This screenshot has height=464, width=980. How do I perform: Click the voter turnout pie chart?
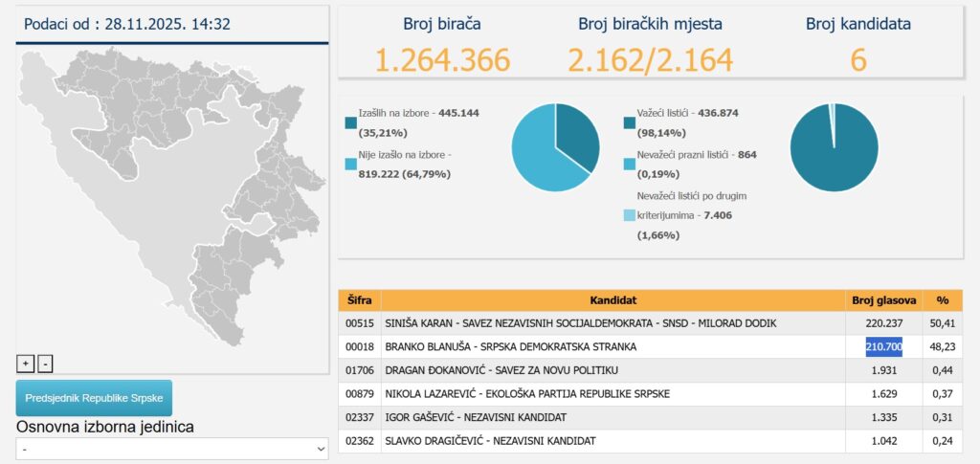tap(555, 146)
